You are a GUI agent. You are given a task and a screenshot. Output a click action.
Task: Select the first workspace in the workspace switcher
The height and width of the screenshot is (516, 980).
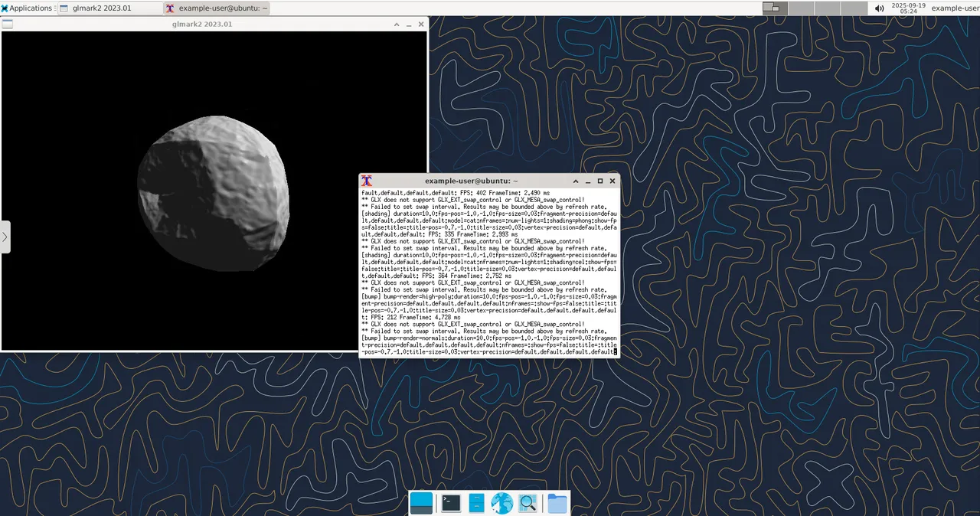775,8
